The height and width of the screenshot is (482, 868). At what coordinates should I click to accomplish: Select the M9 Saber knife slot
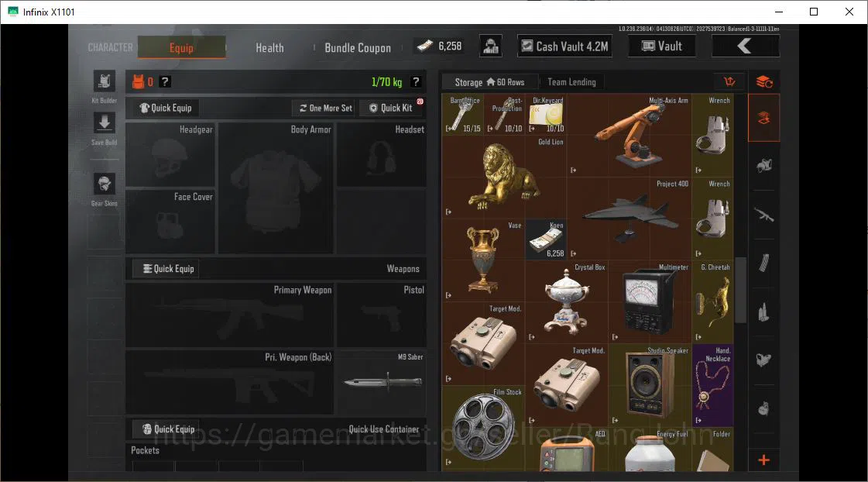(x=382, y=381)
